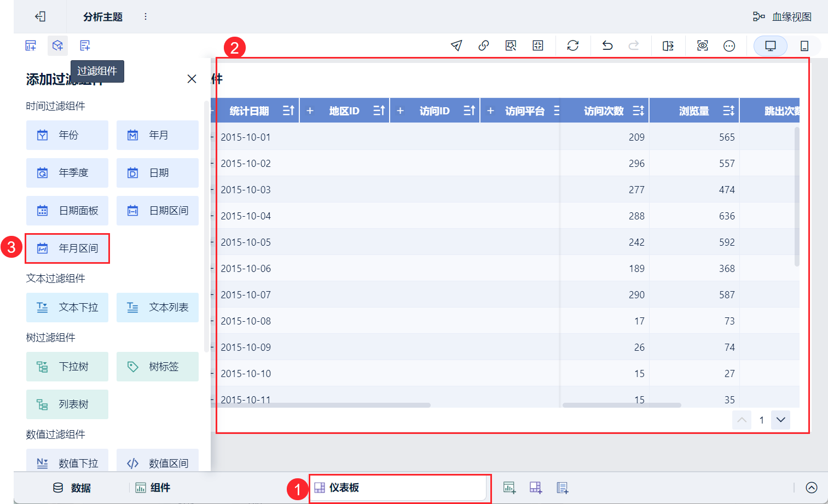This screenshot has height=504, width=828.
Task: Close the 添加过滤组件 panel
Action: click(192, 79)
